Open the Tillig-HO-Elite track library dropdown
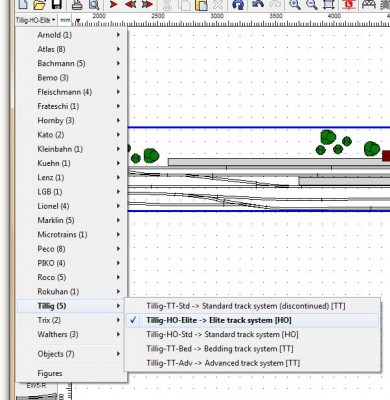 36,20
